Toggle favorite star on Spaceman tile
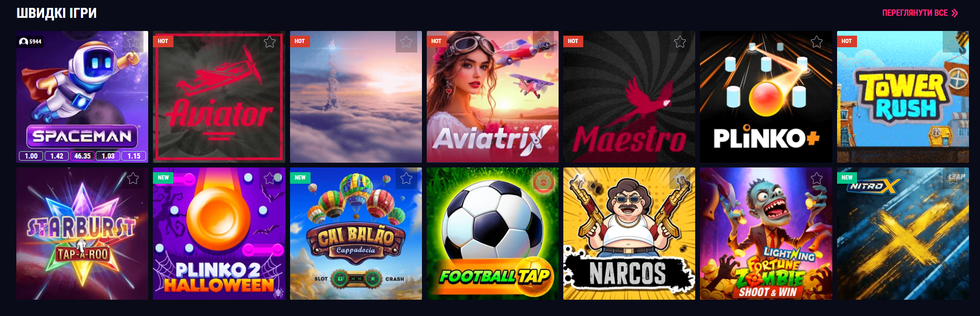 click(x=133, y=42)
